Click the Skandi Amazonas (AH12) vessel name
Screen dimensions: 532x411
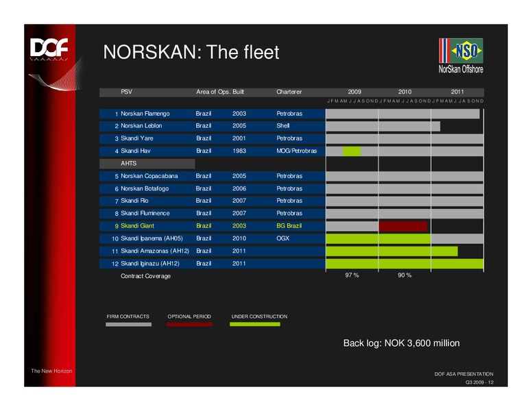(155, 251)
